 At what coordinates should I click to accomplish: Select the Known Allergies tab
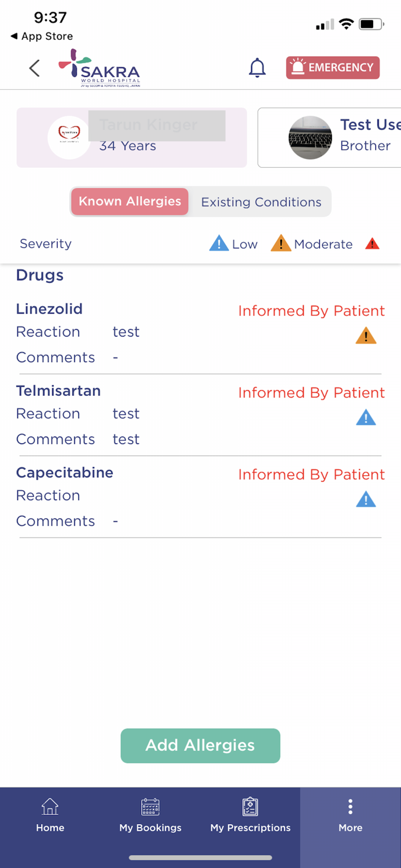129,202
